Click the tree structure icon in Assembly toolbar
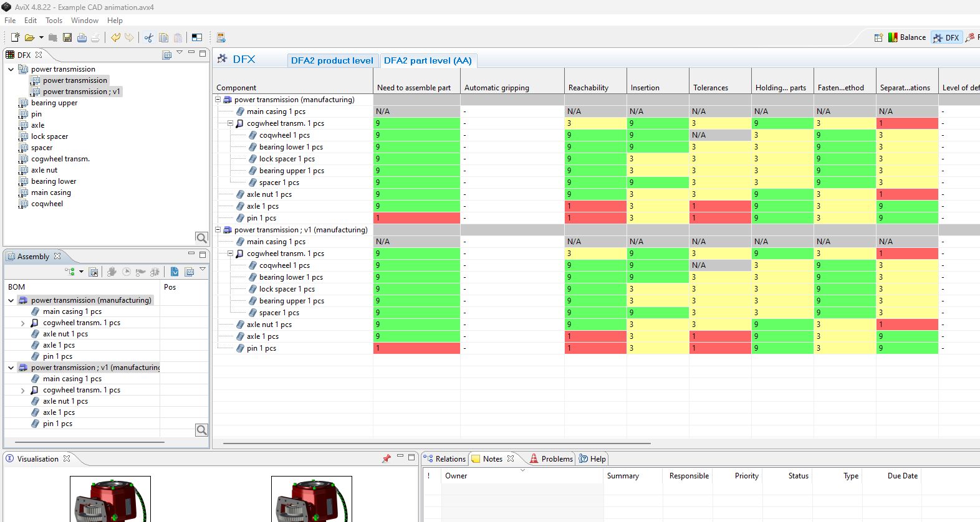This screenshot has height=522, width=980. point(70,272)
